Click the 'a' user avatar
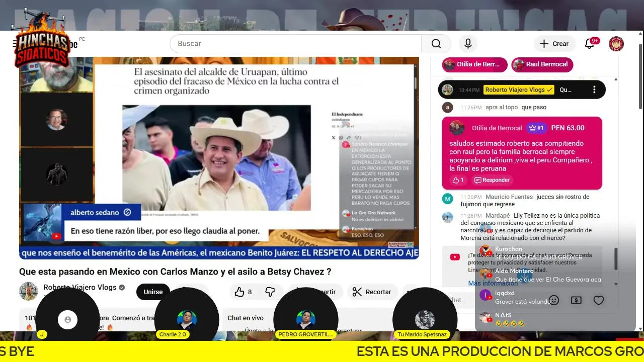 (x=448, y=107)
